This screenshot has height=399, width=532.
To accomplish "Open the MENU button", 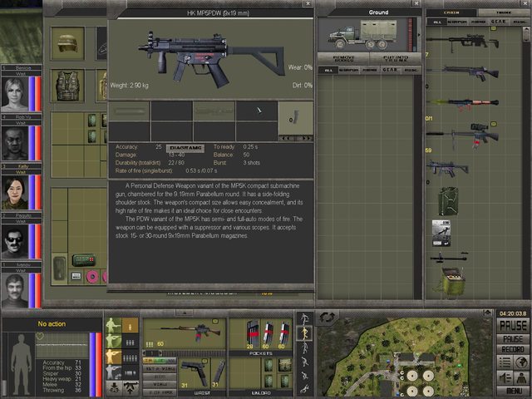I will pyautogui.click(x=513, y=392).
